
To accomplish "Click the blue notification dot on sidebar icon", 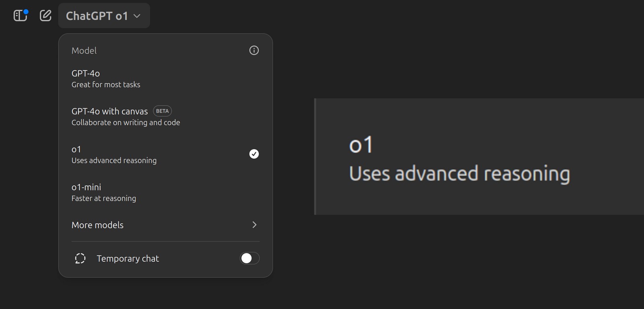I will 26,12.
